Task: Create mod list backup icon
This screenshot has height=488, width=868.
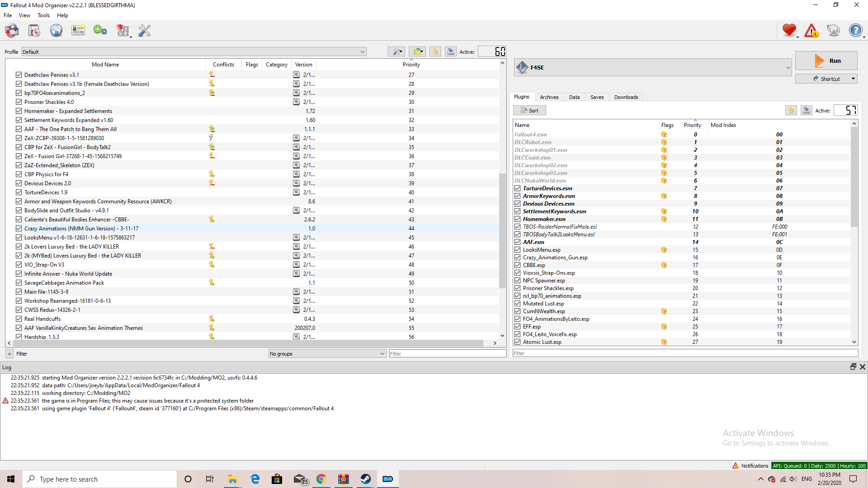Action: coord(451,52)
